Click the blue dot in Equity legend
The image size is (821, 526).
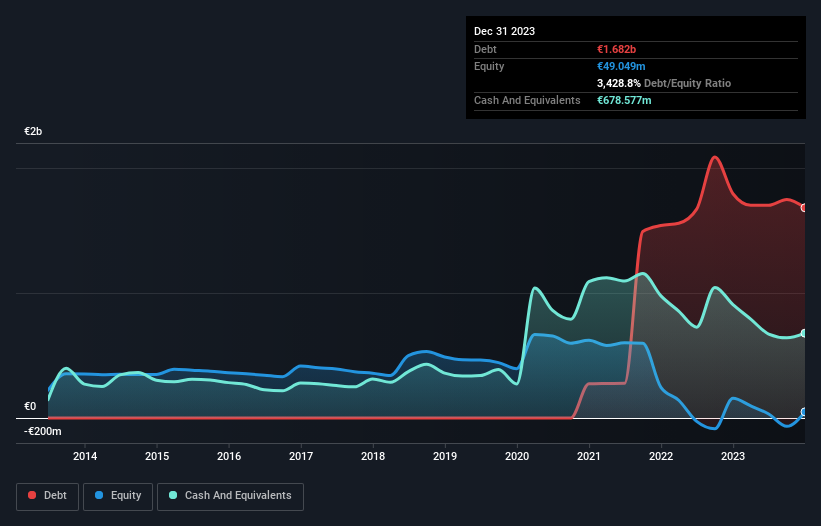[x=99, y=495]
